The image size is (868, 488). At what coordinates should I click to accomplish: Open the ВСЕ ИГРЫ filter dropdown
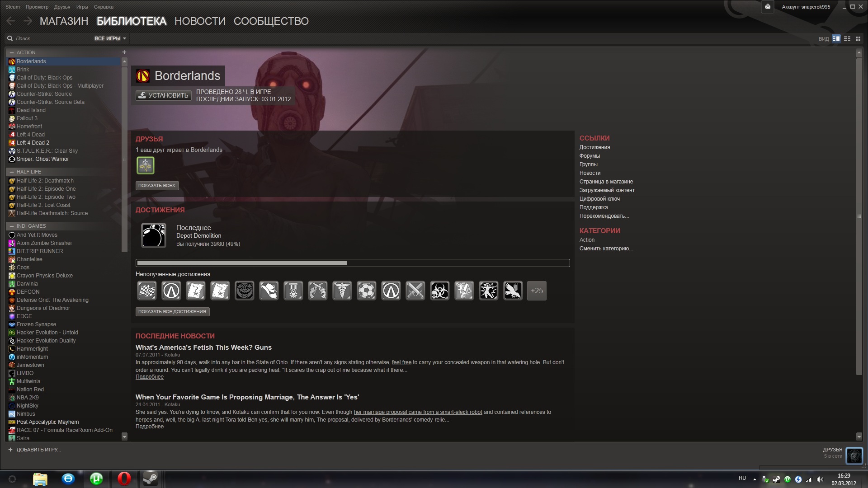coord(110,39)
